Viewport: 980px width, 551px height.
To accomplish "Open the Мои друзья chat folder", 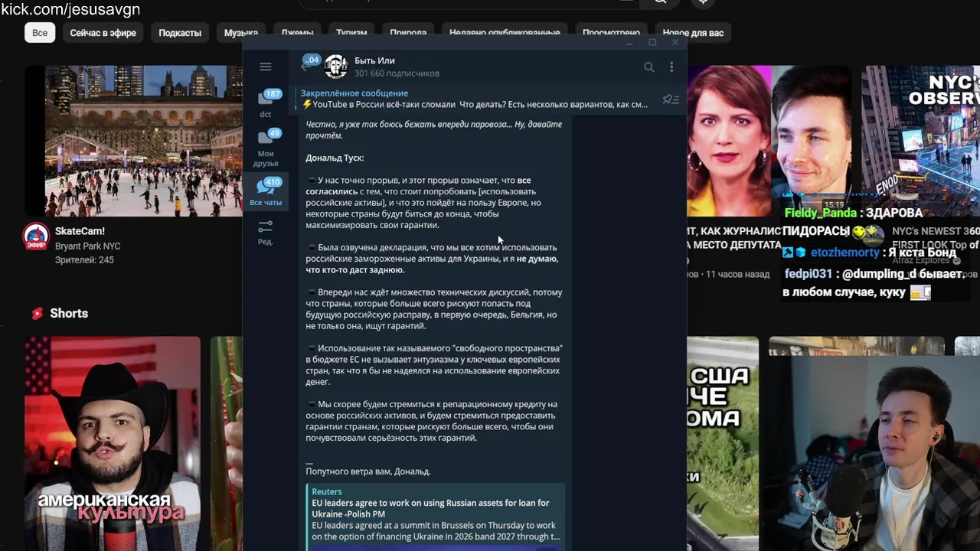I will pos(265,148).
